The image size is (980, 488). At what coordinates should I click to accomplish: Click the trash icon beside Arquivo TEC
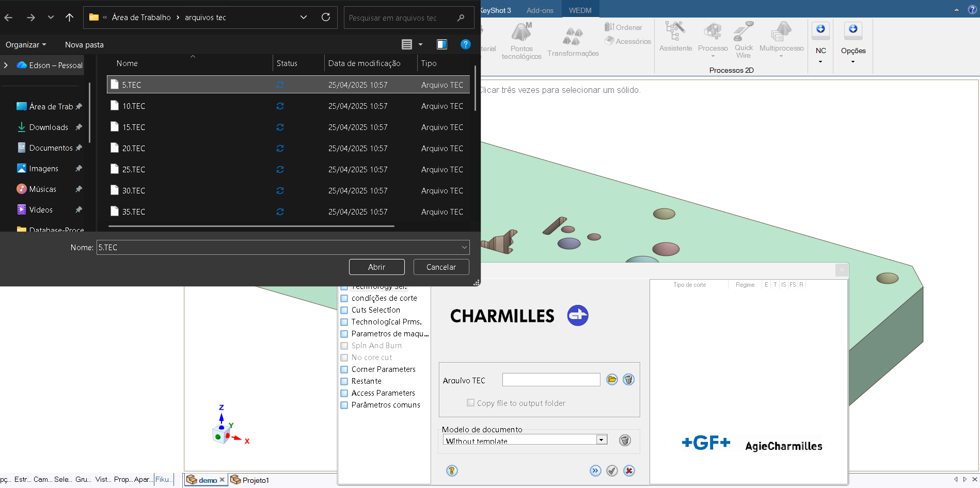[628, 380]
